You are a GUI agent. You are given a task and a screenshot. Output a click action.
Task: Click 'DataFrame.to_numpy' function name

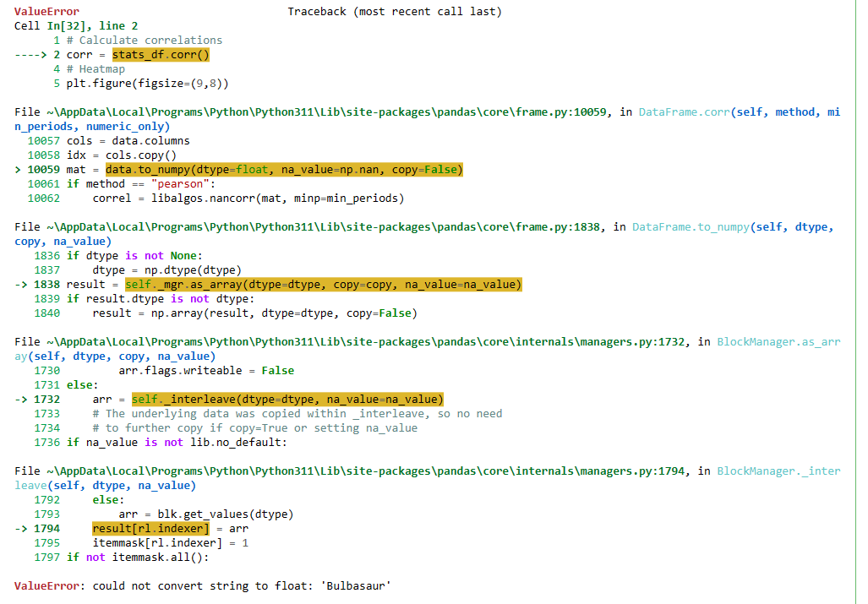tap(691, 227)
